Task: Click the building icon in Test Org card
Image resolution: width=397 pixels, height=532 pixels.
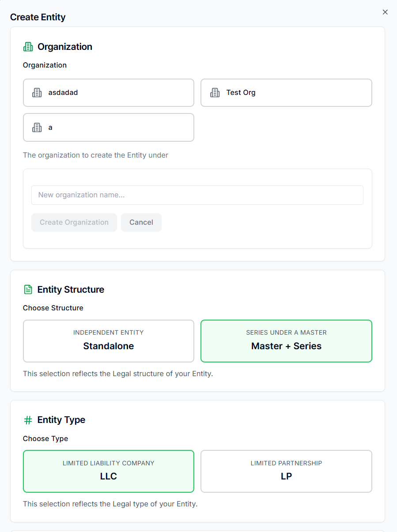Action: click(215, 93)
